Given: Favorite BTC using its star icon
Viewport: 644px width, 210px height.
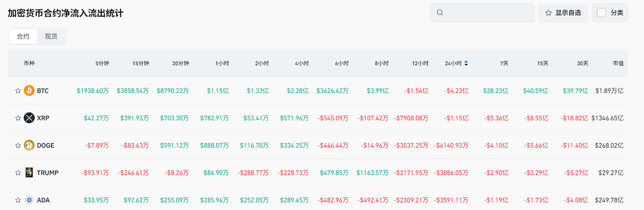Looking at the screenshot, I should click(18, 91).
